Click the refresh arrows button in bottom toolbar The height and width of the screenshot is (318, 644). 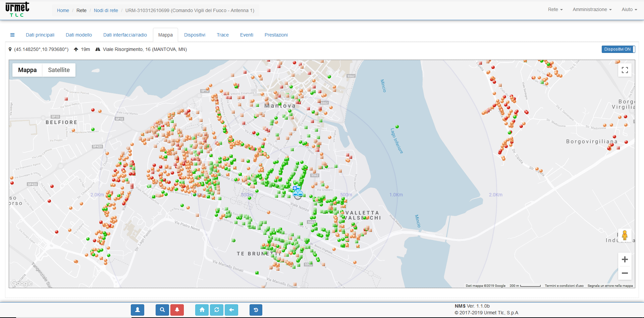(217, 310)
